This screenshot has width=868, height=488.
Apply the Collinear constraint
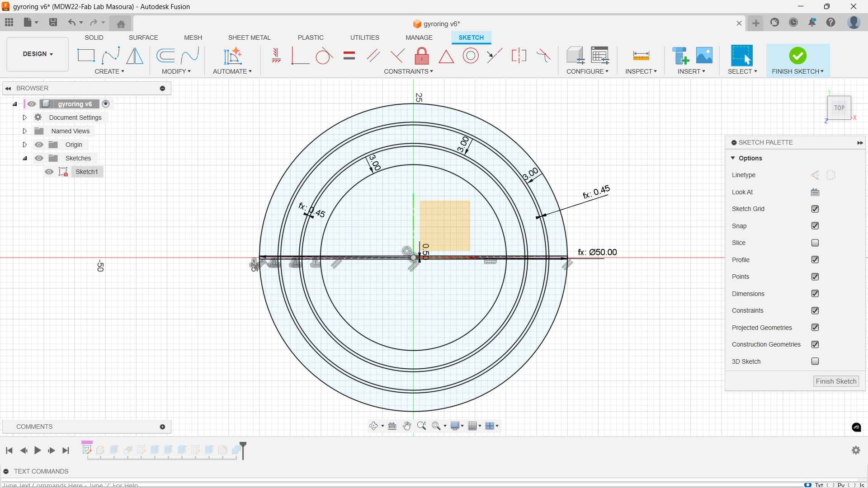[x=495, y=56]
